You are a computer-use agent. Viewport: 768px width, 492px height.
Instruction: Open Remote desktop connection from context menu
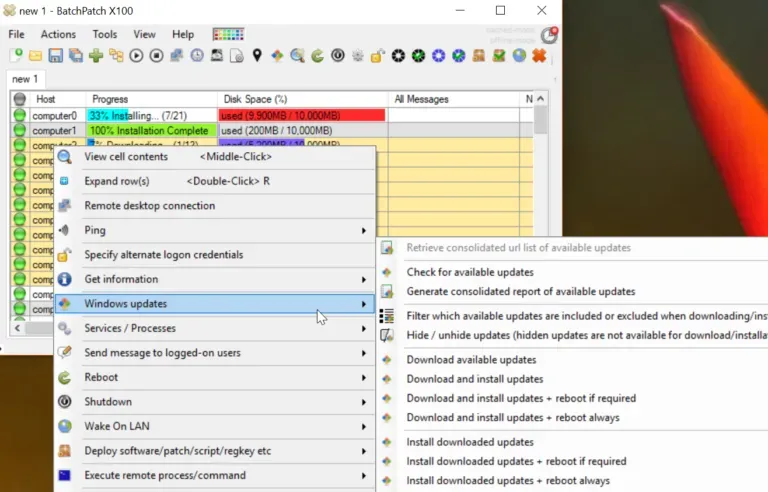pyautogui.click(x=215, y=206)
